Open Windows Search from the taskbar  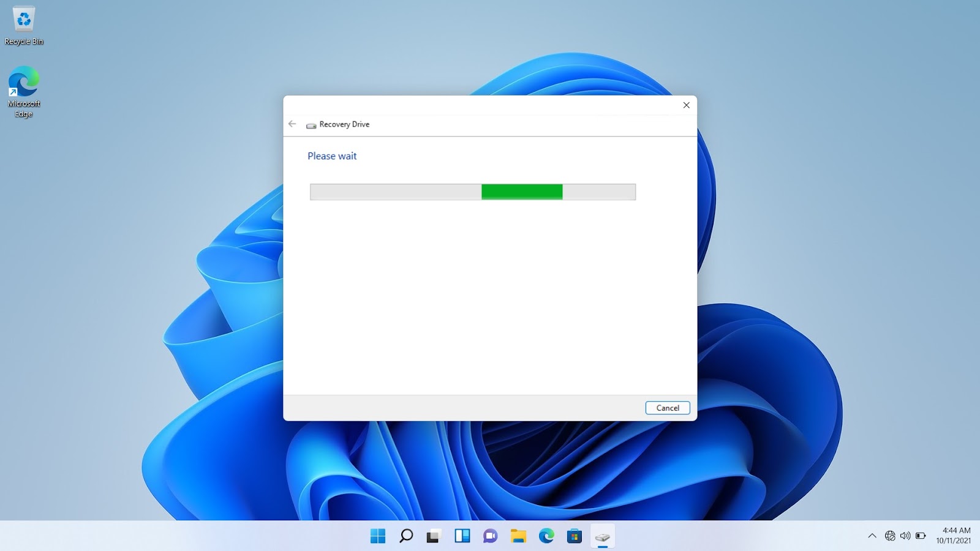pyautogui.click(x=405, y=536)
